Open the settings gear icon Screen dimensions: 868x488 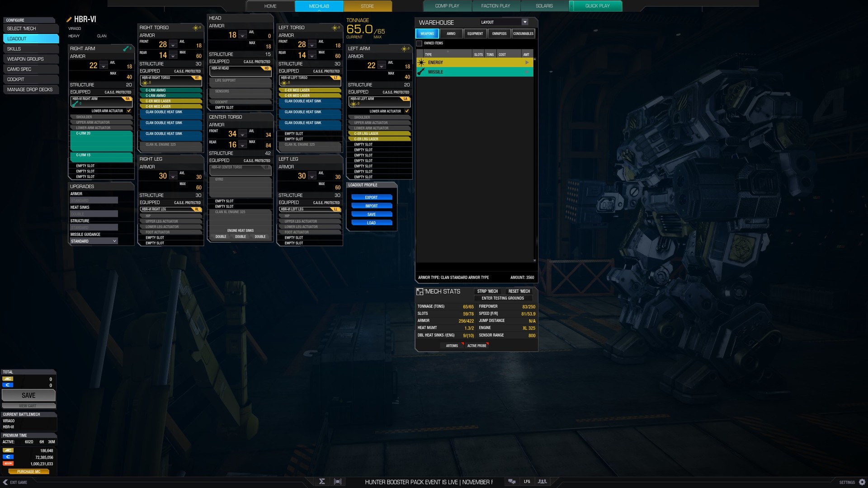point(862,482)
